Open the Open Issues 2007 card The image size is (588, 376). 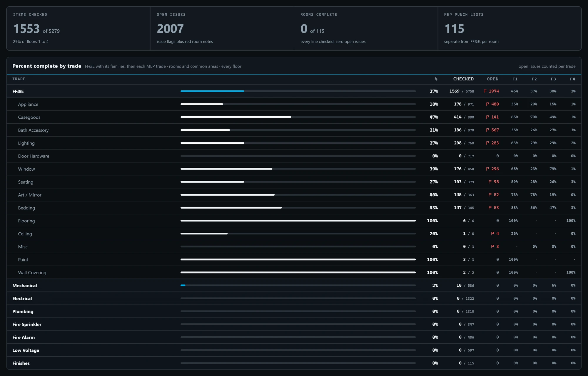222,28
